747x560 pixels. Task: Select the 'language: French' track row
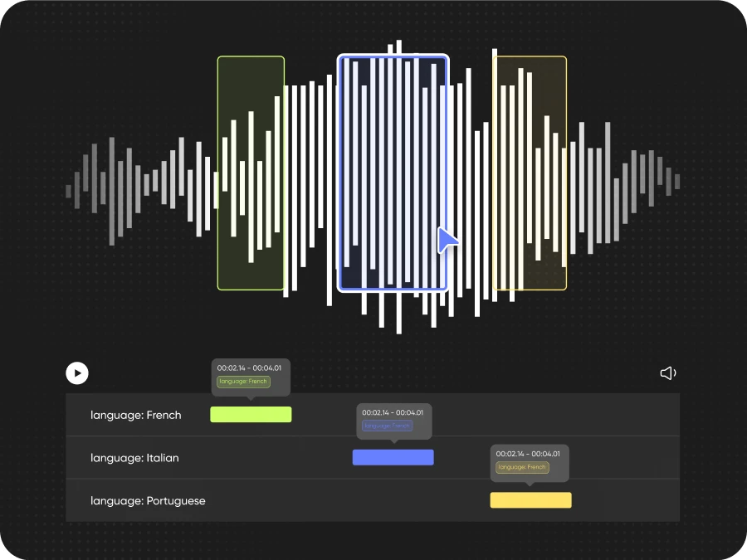pos(135,415)
